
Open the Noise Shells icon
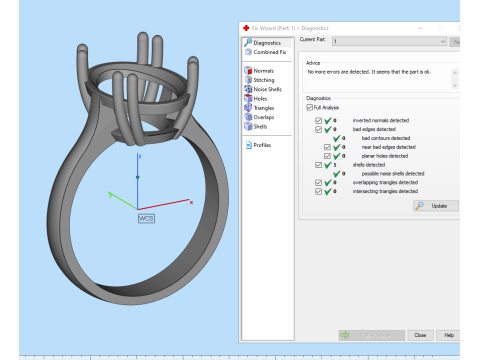pyautogui.click(x=248, y=89)
